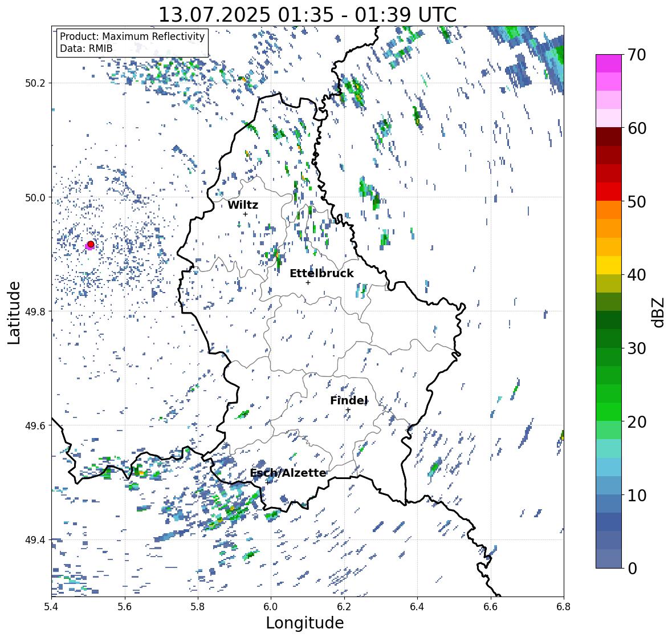Pick the dark maroon swatch just below 60

[609, 137]
